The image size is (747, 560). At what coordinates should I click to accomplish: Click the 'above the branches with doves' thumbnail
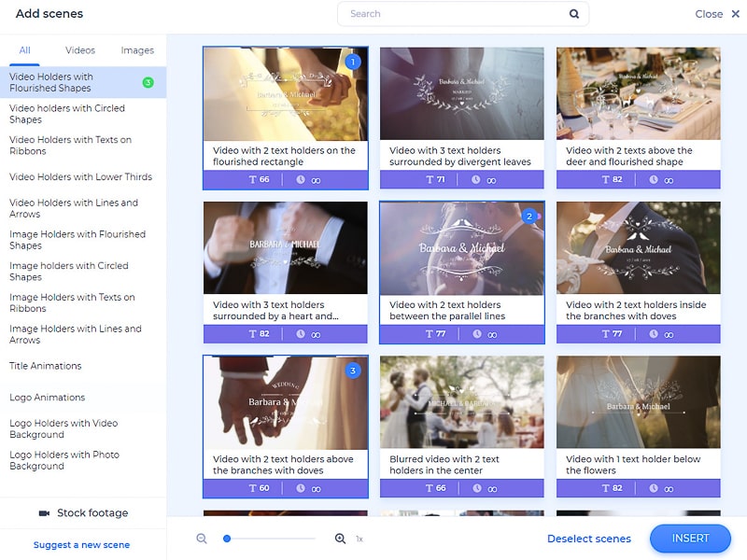286,402
